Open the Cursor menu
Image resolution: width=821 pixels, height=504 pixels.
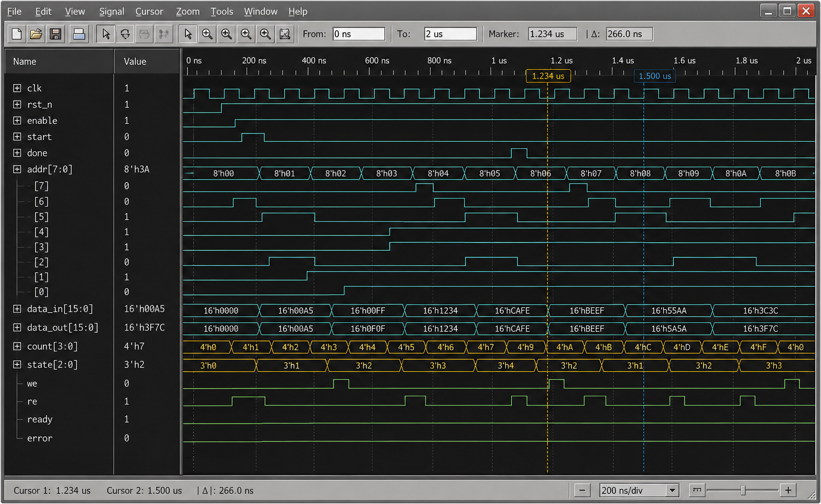point(150,11)
